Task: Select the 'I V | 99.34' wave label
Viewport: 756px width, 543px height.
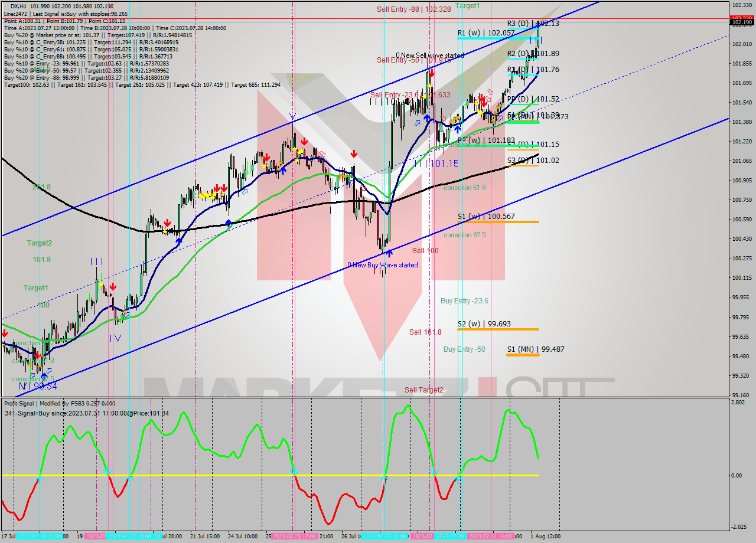Action: [37, 386]
